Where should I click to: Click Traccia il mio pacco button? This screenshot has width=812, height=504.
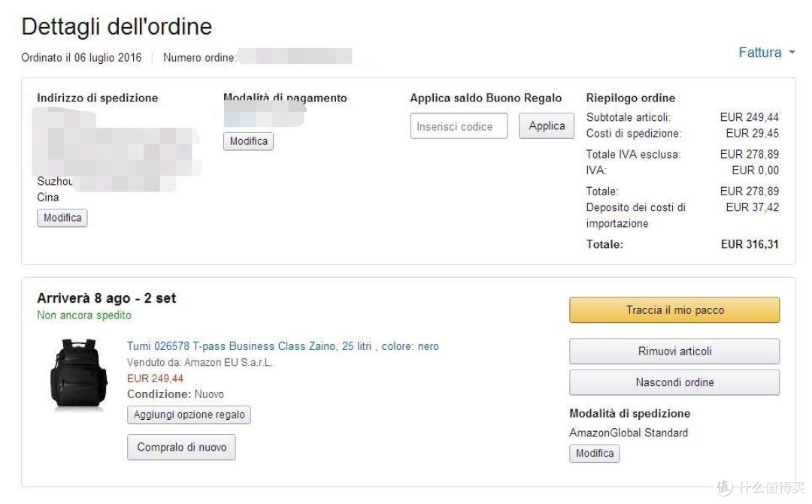click(x=674, y=310)
